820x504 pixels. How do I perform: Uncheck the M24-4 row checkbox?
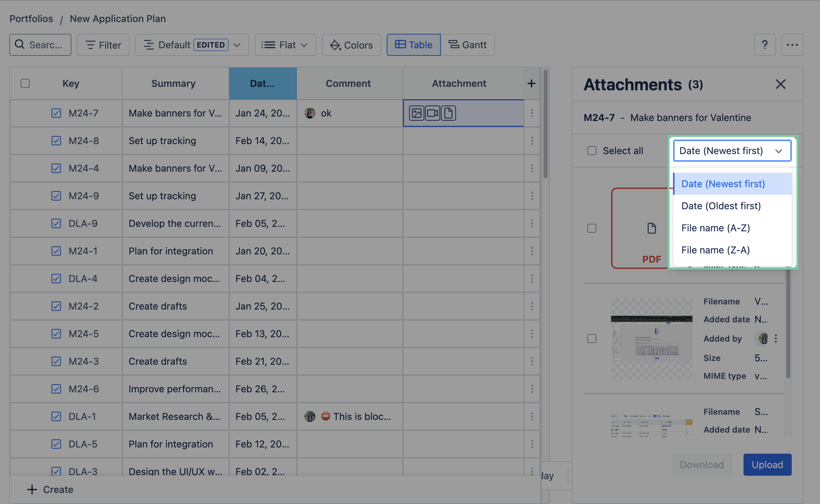(x=56, y=168)
